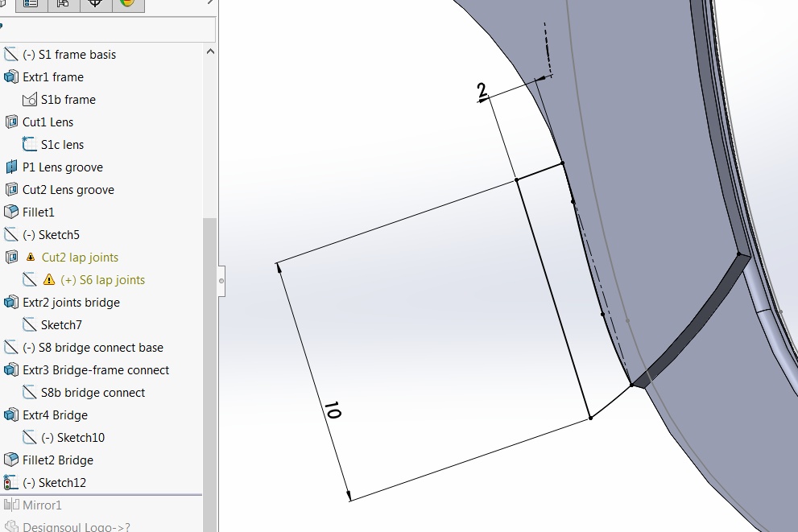Click the Sketch12 sketch icon

coord(10,482)
